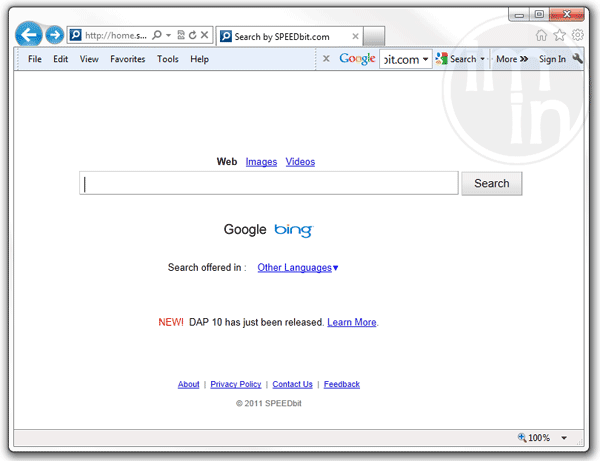Click the Stop loading X in address bar

tap(205, 35)
